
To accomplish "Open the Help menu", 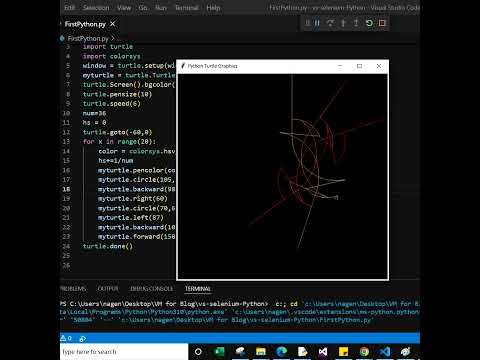I will click(x=213, y=8).
